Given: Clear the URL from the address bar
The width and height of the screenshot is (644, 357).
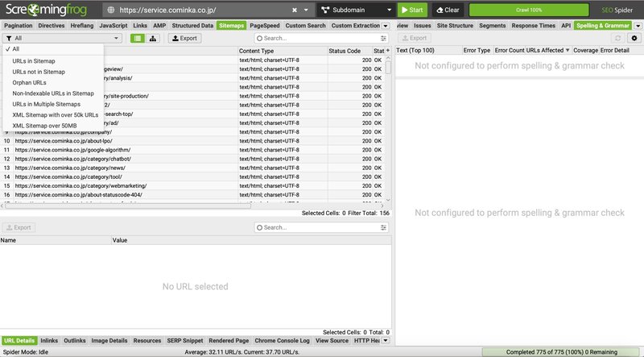Looking at the screenshot, I should pyautogui.click(x=295, y=10).
